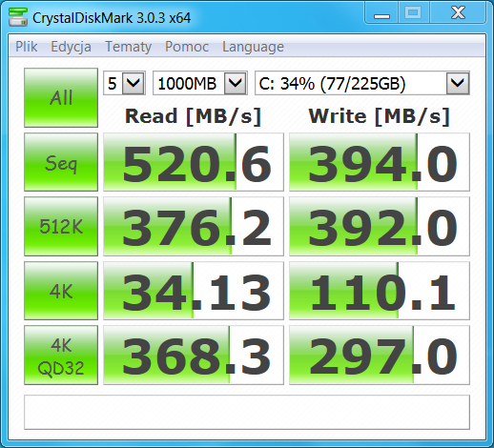Click the CrystalDiskMark 3.0.3 x64 title text
The image size is (494, 448).
(x=112, y=18)
